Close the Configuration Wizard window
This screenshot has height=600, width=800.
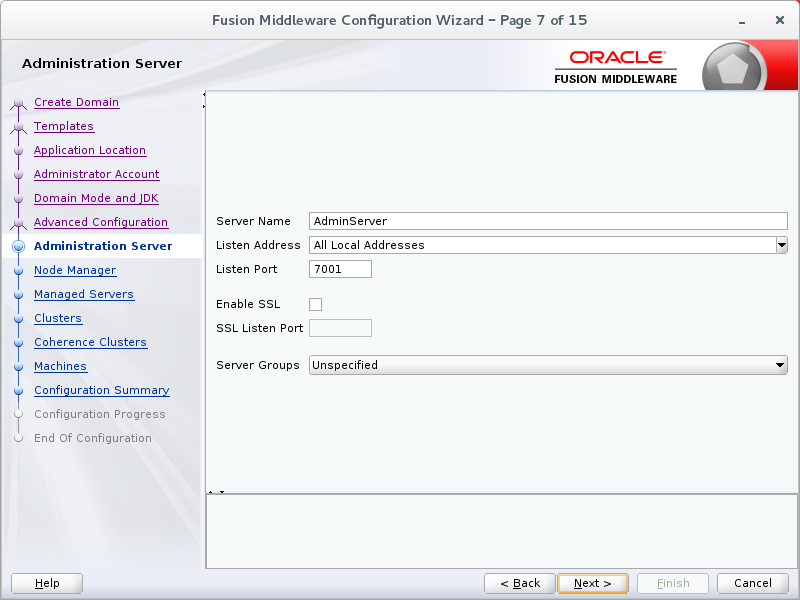(x=780, y=20)
